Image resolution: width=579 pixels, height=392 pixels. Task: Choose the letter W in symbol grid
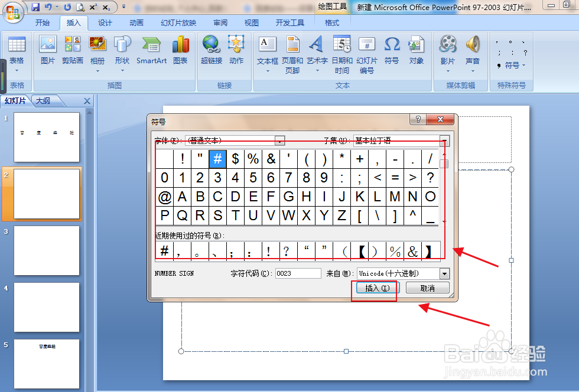[x=288, y=215]
